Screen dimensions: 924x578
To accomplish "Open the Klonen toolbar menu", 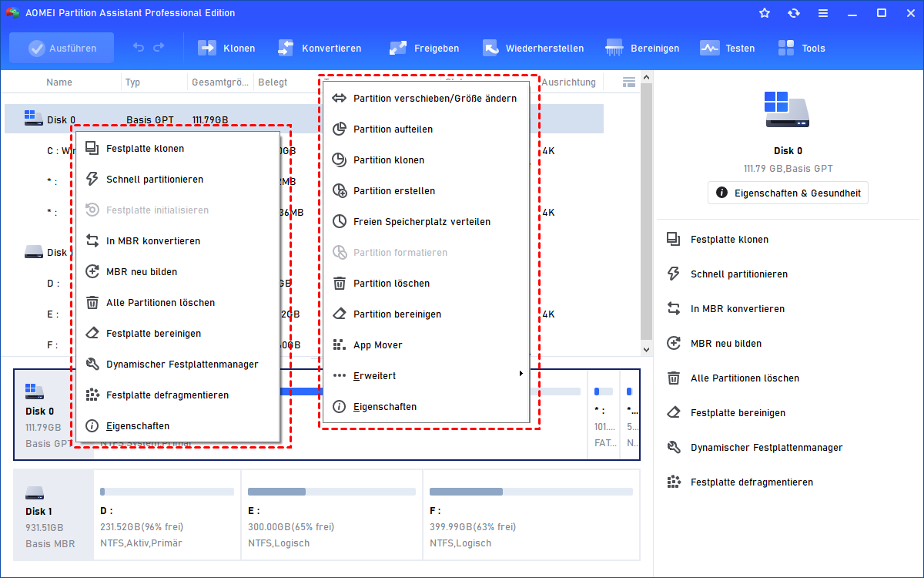I will click(x=226, y=48).
